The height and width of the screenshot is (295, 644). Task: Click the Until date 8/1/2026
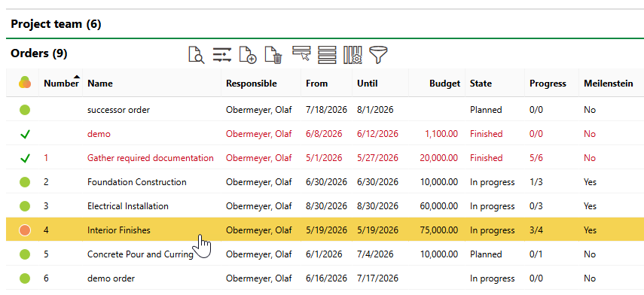coord(375,110)
